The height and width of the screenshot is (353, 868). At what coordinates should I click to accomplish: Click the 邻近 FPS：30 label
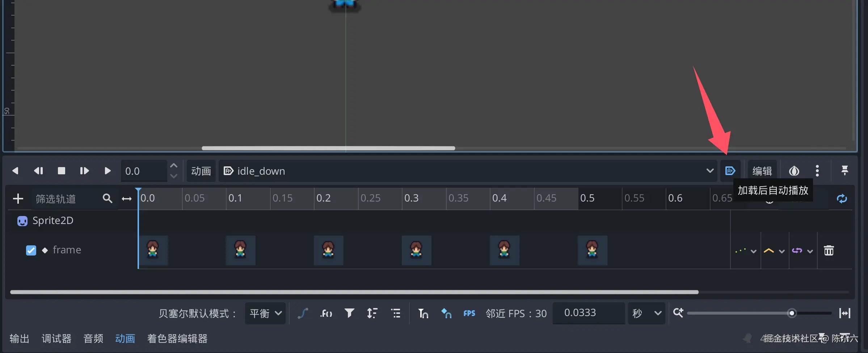[x=516, y=313]
